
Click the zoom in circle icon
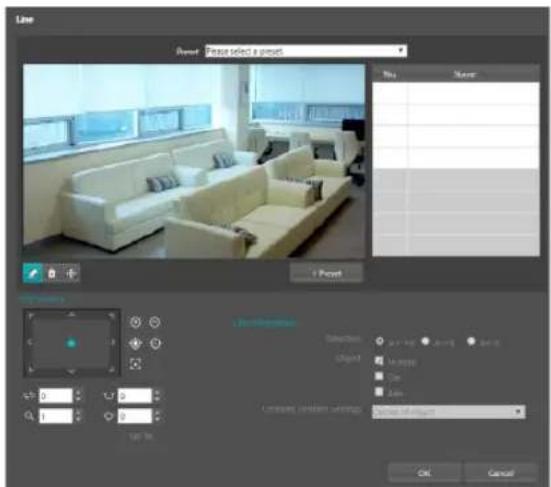pos(136,322)
